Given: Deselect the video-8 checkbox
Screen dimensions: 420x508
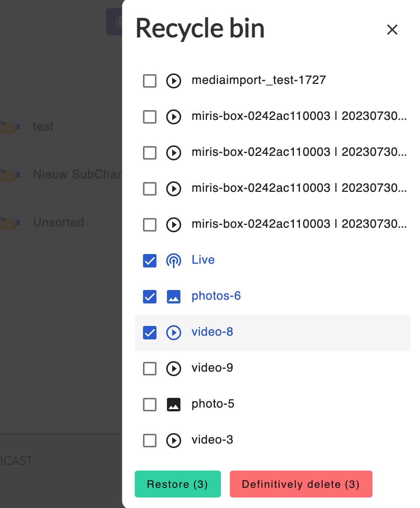Looking at the screenshot, I should [150, 333].
